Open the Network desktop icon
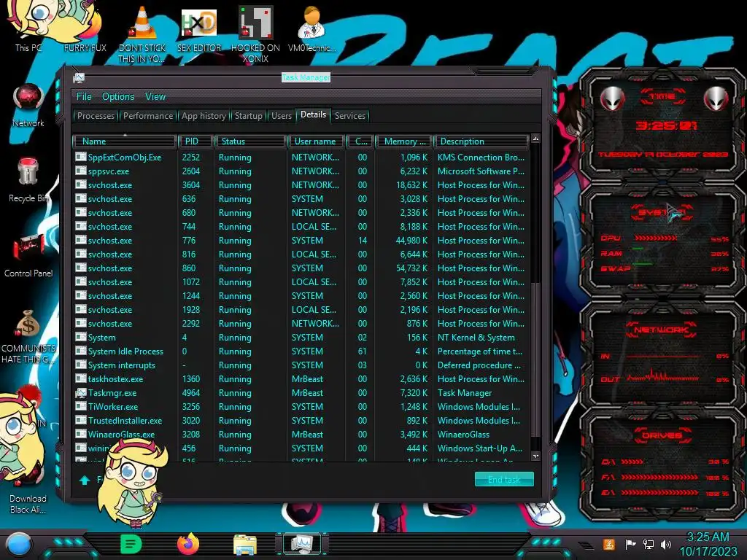Image resolution: width=747 pixels, height=560 pixels. [28, 106]
